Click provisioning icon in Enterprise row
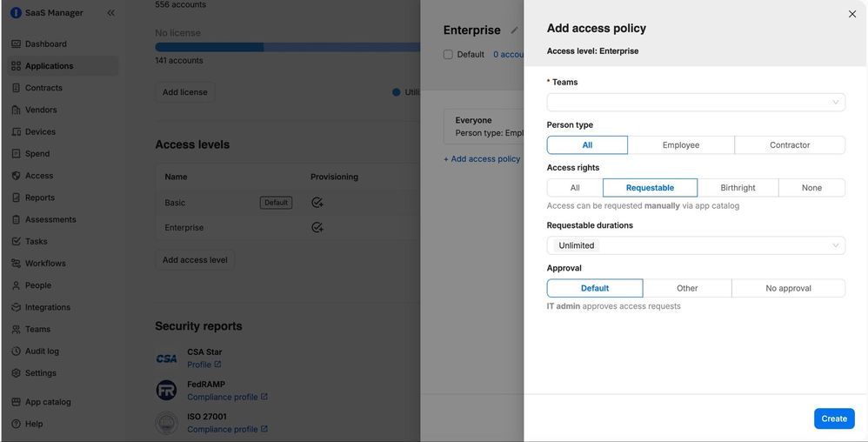 (317, 228)
